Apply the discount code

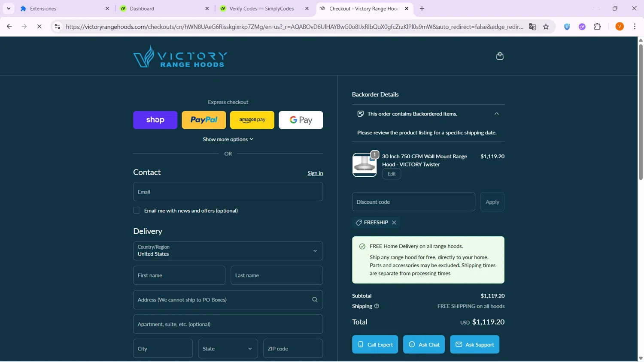[492, 202]
